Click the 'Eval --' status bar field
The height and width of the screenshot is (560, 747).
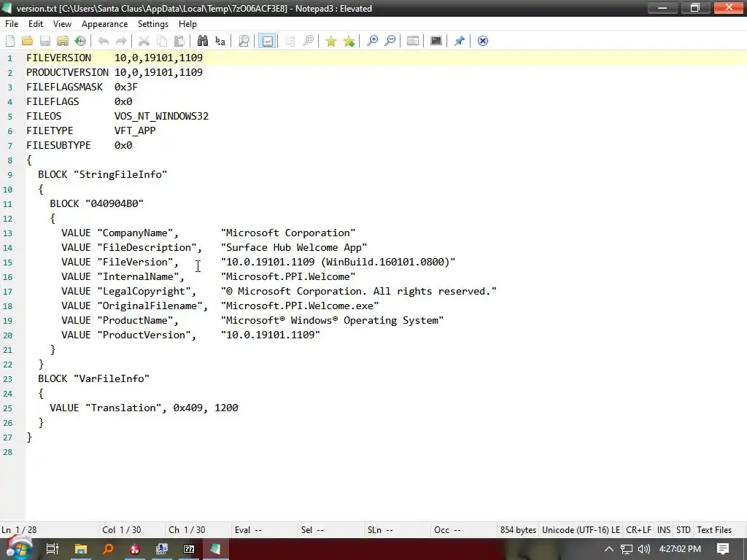(x=265, y=530)
